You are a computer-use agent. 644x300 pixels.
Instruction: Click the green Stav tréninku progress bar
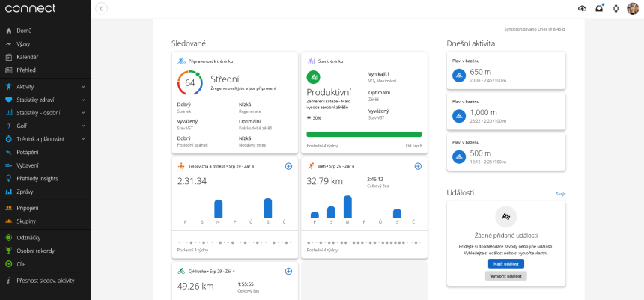364,135
